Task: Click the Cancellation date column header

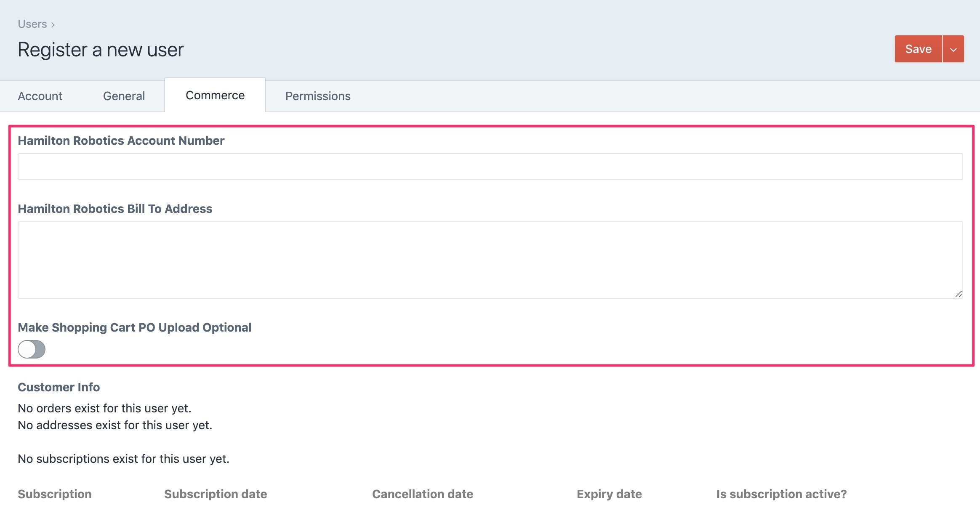Action: pos(423,494)
